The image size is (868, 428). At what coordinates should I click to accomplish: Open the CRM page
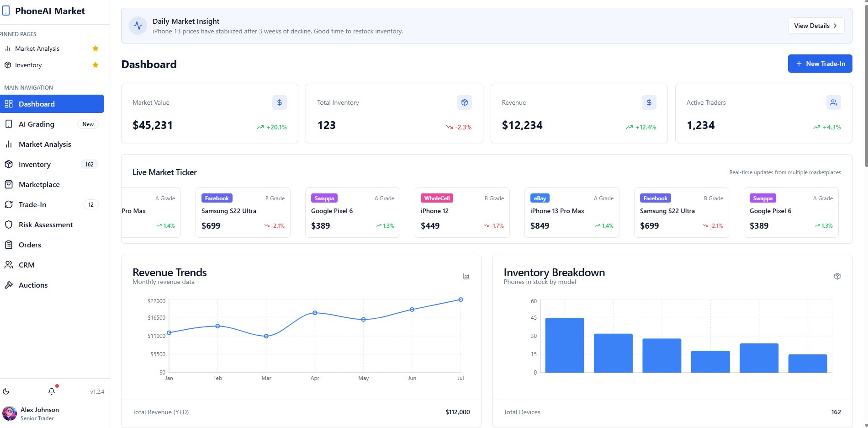(52, 265)
